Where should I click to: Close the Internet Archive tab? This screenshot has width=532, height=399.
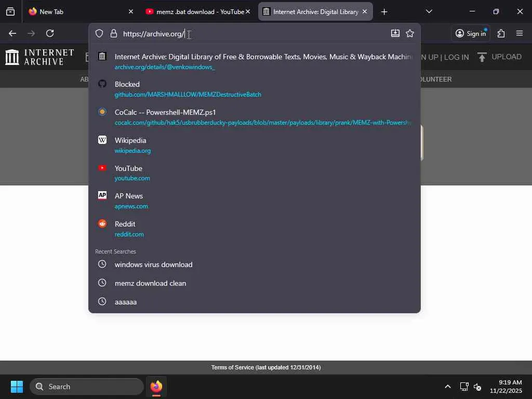pyautogui.click(x=365, y=11)
